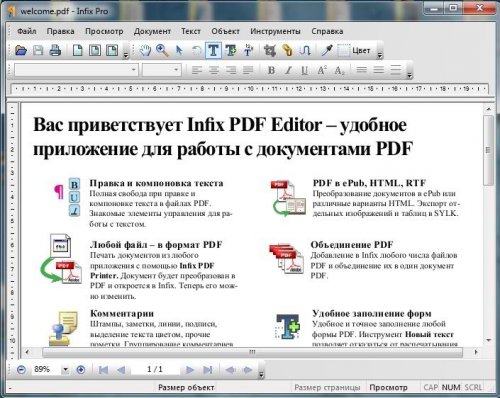Viewport: 500px width, 398px height.
Task: Click the Комментарии heading in document
Action: [x=122, y=313]
